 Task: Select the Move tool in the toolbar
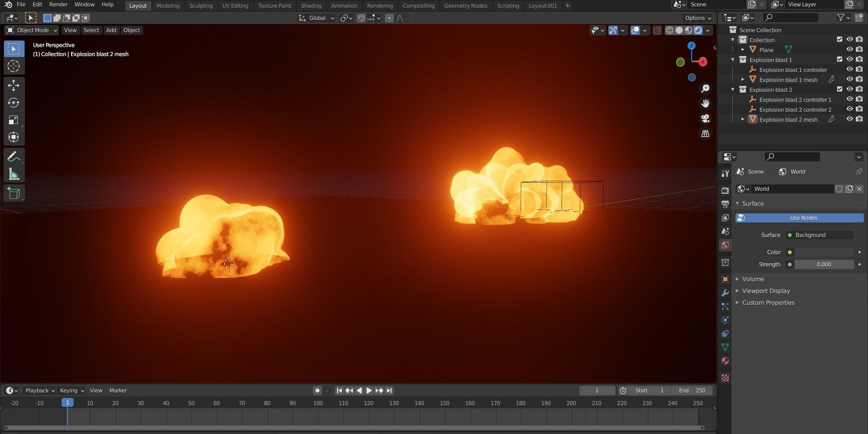[14, 85]
